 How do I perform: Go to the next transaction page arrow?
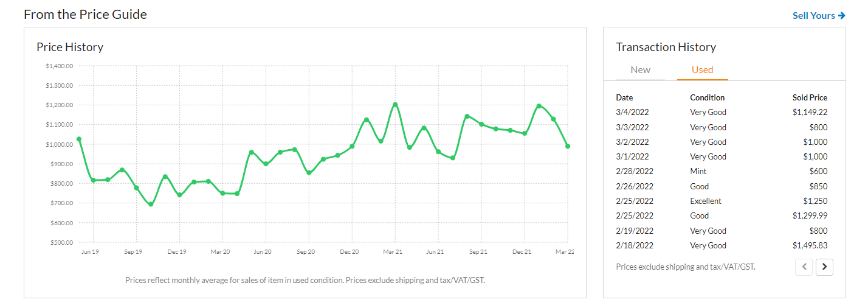tap(824, 267)
